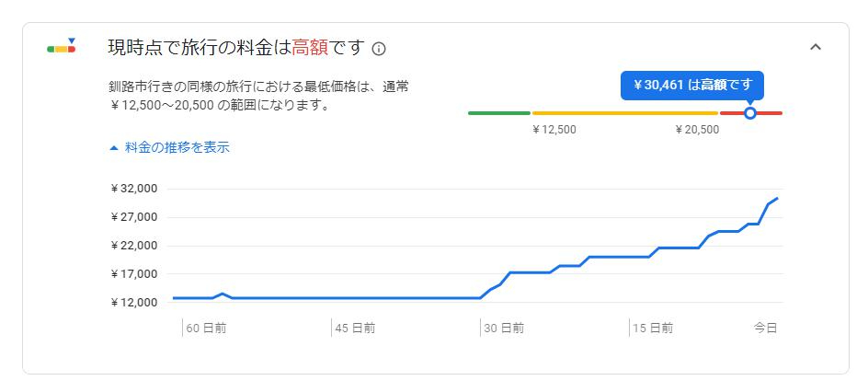Click the ¥20,500 label under the range bar
The height and width of the screenshot is (392, 868).
(698, 130)
